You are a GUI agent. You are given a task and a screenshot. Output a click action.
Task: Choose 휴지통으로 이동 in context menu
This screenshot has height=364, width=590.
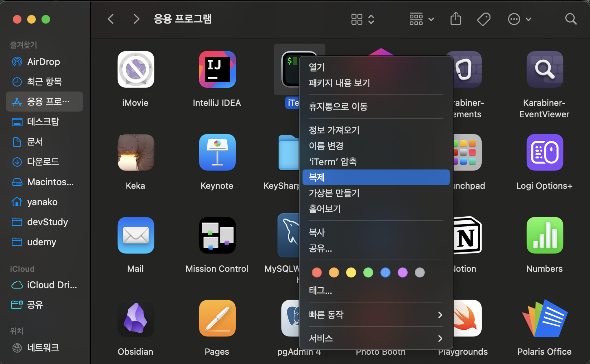click(376, 107)
